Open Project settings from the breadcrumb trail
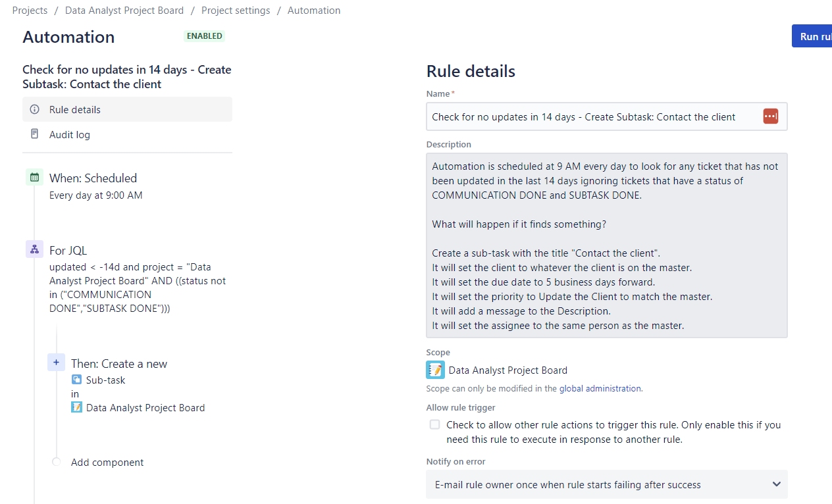This screenshot has width=832, height=504. (236, 10)
